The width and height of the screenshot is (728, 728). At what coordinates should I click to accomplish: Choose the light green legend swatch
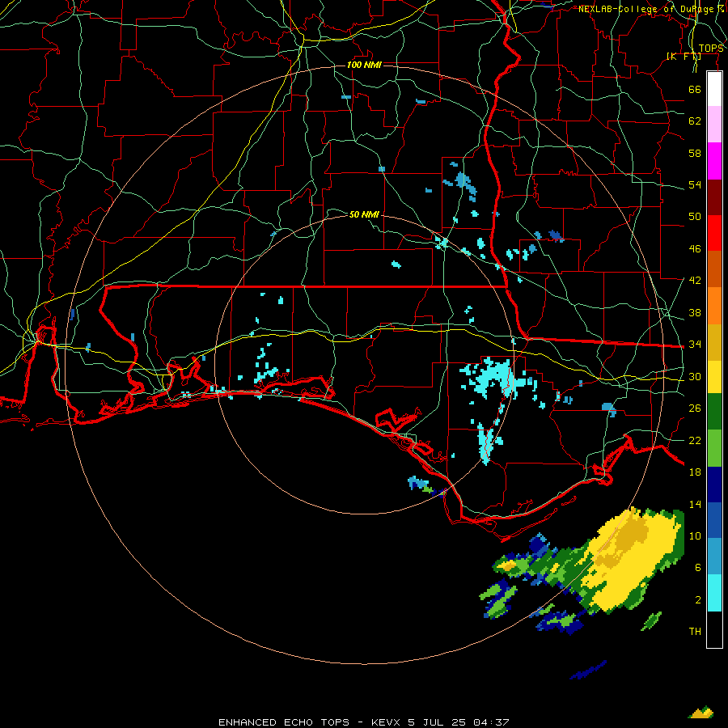click(x=714, y=448)
